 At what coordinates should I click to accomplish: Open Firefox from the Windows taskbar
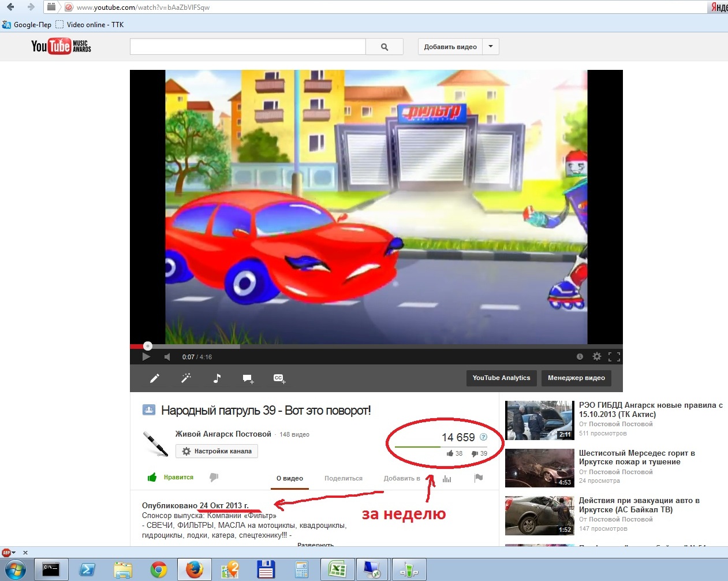(194, 569)
